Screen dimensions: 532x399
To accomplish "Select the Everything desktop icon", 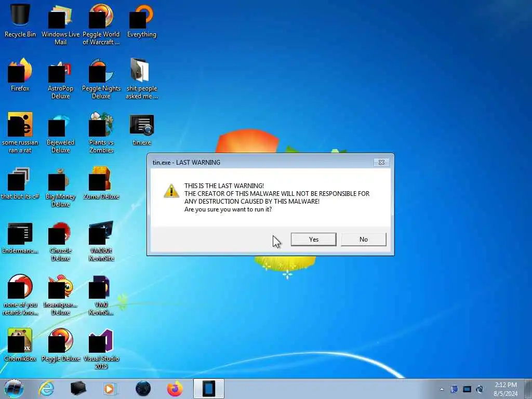I will point(141,21).
